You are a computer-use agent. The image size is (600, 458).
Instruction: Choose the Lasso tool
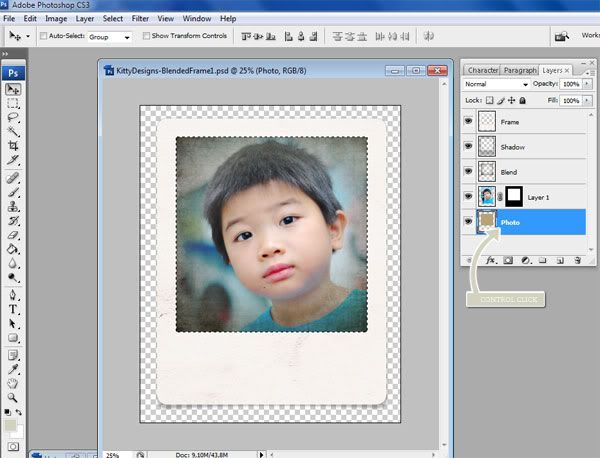click(x=13, y=117)
